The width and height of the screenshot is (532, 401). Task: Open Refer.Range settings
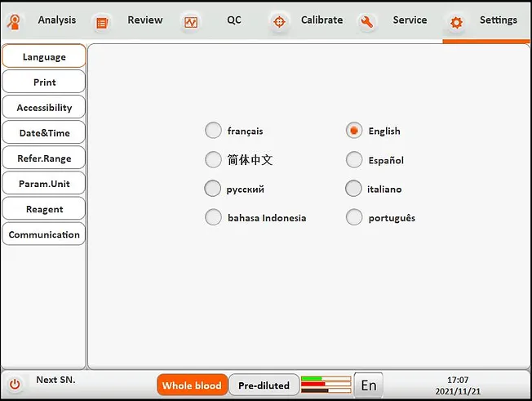point(44,158)
